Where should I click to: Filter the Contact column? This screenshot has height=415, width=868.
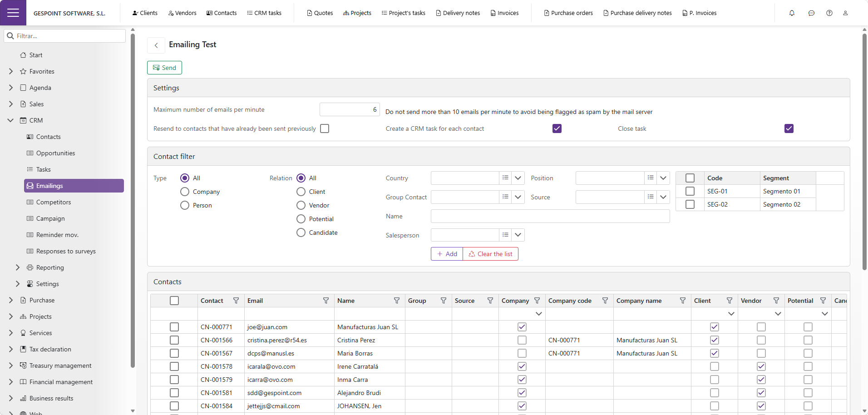pyautogui.click(x=236, y=301)
